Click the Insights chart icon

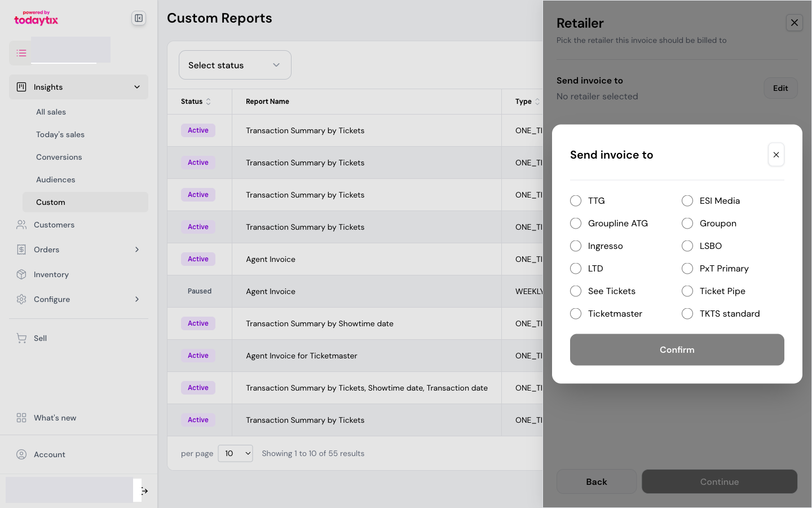point(21,87)
